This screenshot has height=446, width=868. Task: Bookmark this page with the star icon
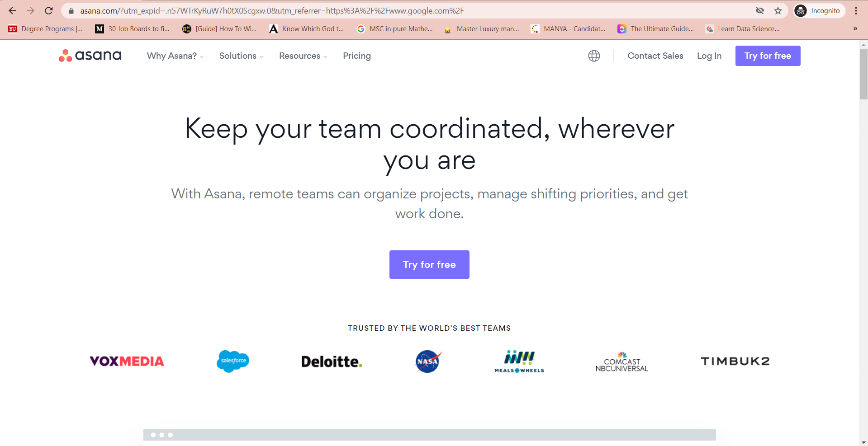point(778,11)
